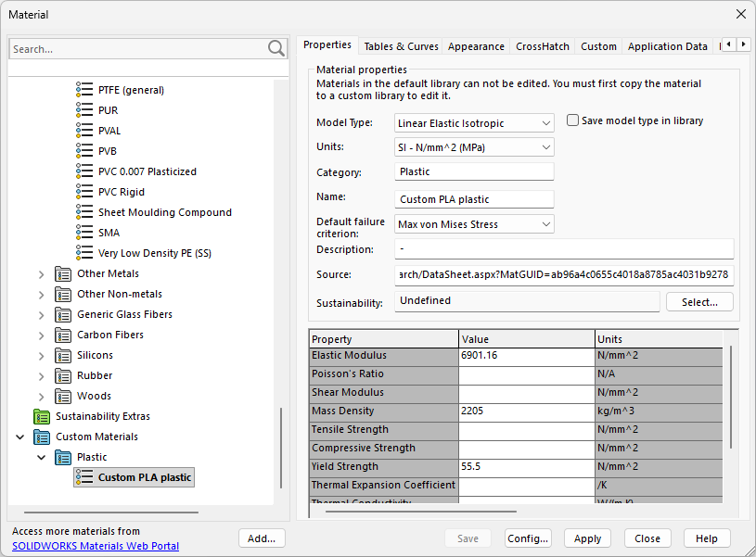Image resolution: width=756 pixels, height=557 pixels.
Task: Open the Application Data tab
Action: point(667,46)
